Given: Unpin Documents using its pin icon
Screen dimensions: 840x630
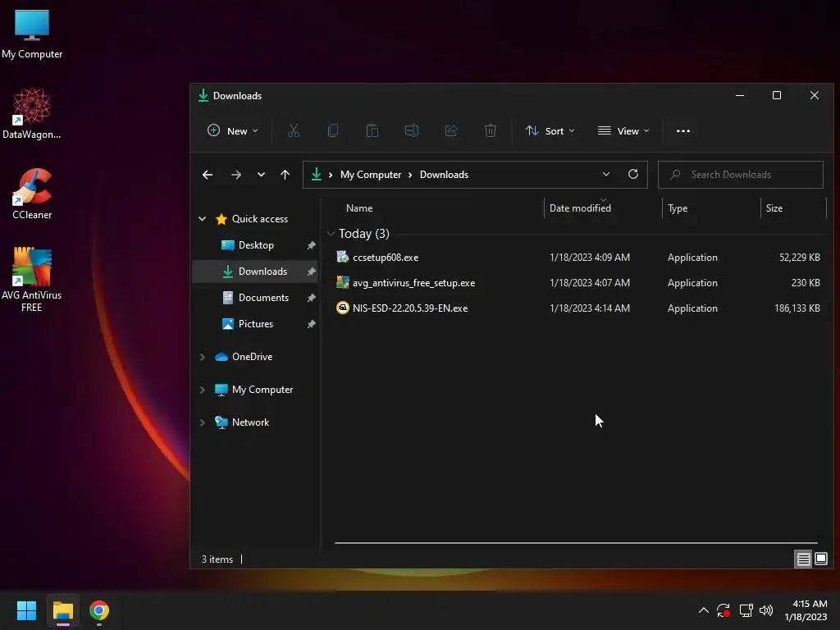Looking at the screenshot, I should tap(311, 298).
